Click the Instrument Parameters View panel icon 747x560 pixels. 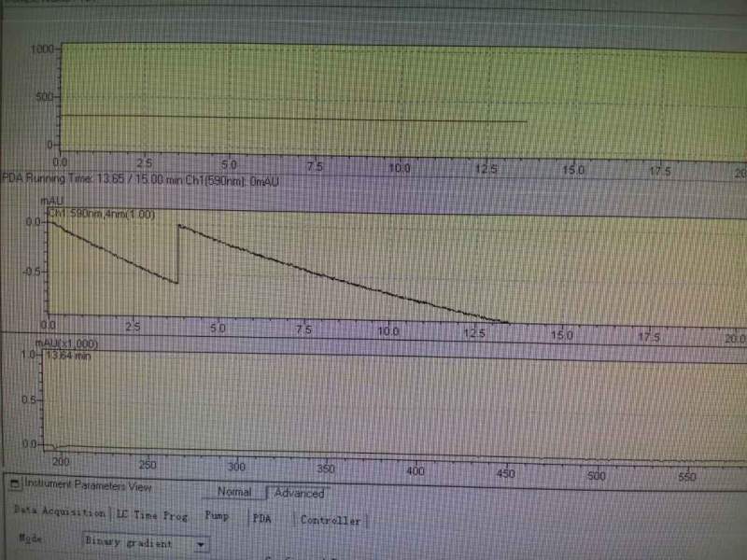[x=15, y=483]
